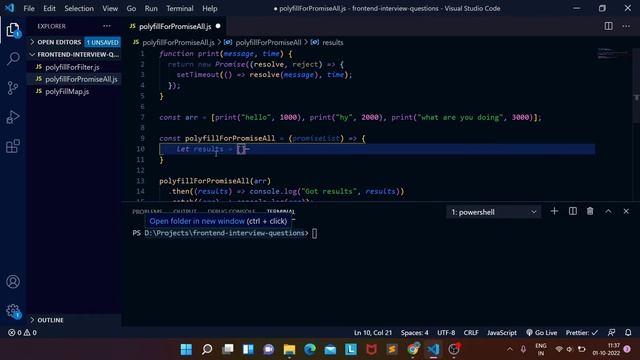This screenshot has width=640, height=360.
Task: Open Windows Start menu
Action: (x=186, y=349)
